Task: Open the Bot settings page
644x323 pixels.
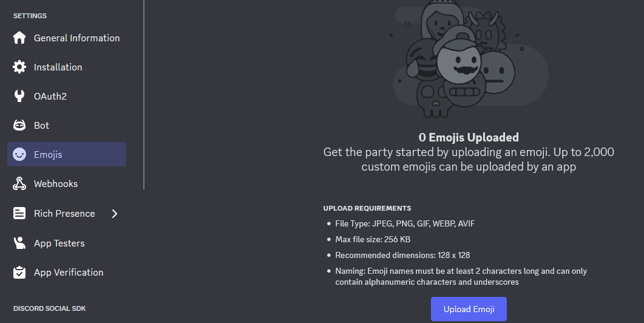Action: point(41,125)
